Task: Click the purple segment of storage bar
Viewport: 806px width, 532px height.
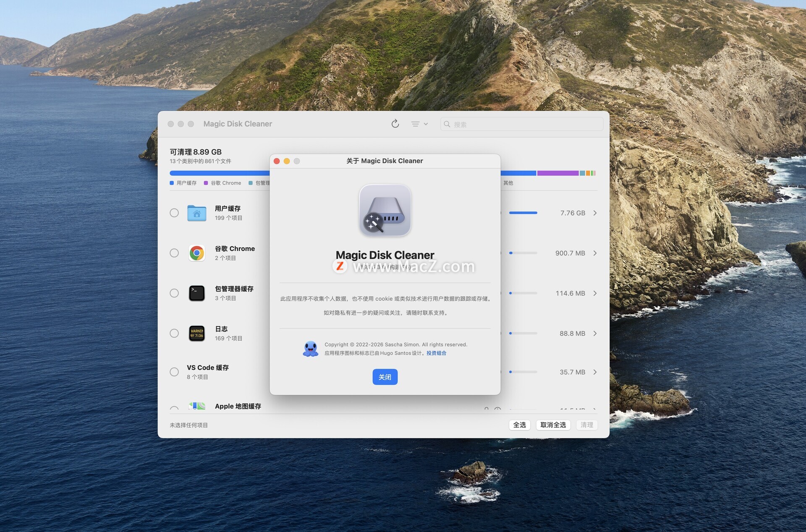Action: (558, 173)
